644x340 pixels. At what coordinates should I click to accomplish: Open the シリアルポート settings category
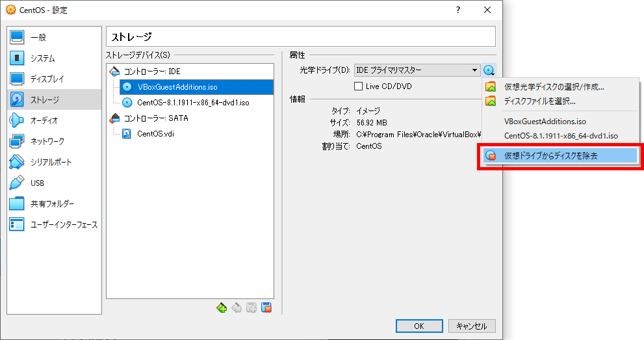(x=54, y=162)
